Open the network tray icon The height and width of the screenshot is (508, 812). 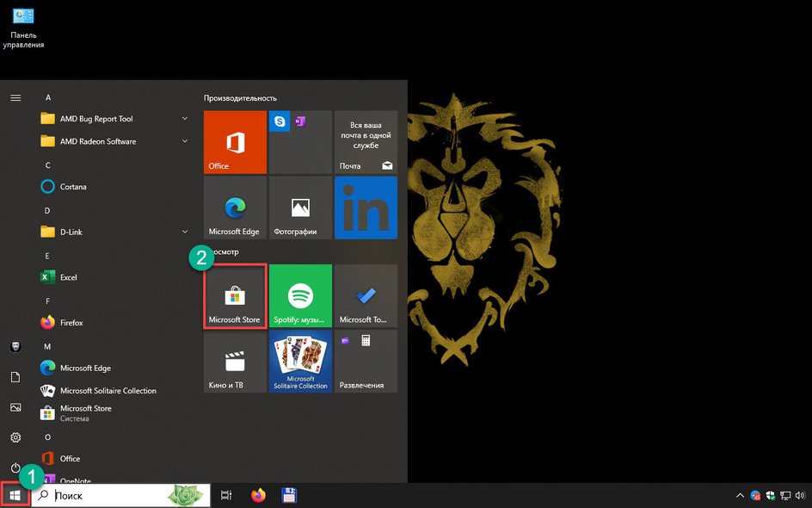pyautogui.click(x=785, y=496)
